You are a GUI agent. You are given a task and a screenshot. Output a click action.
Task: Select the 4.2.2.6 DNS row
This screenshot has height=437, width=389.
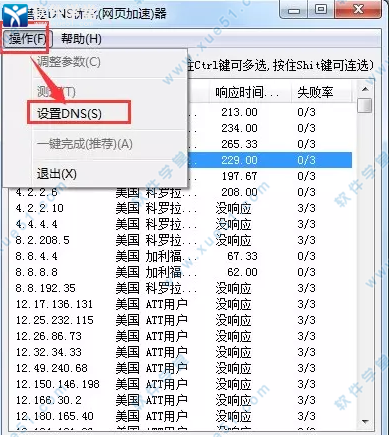pos(180,192)
